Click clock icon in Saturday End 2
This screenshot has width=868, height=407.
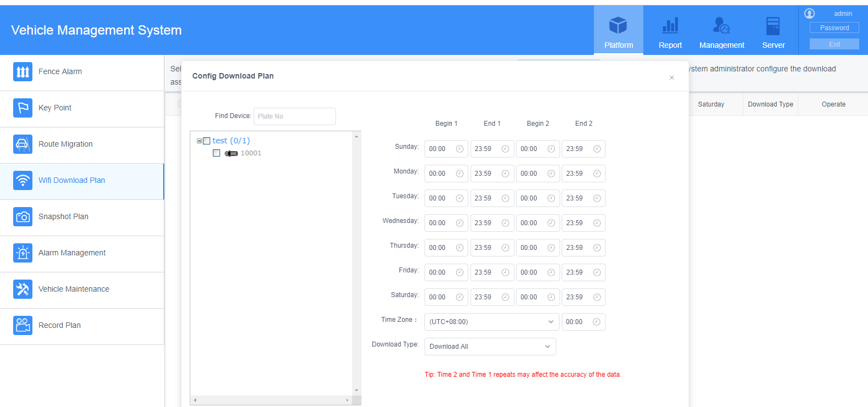click(597, 297)
